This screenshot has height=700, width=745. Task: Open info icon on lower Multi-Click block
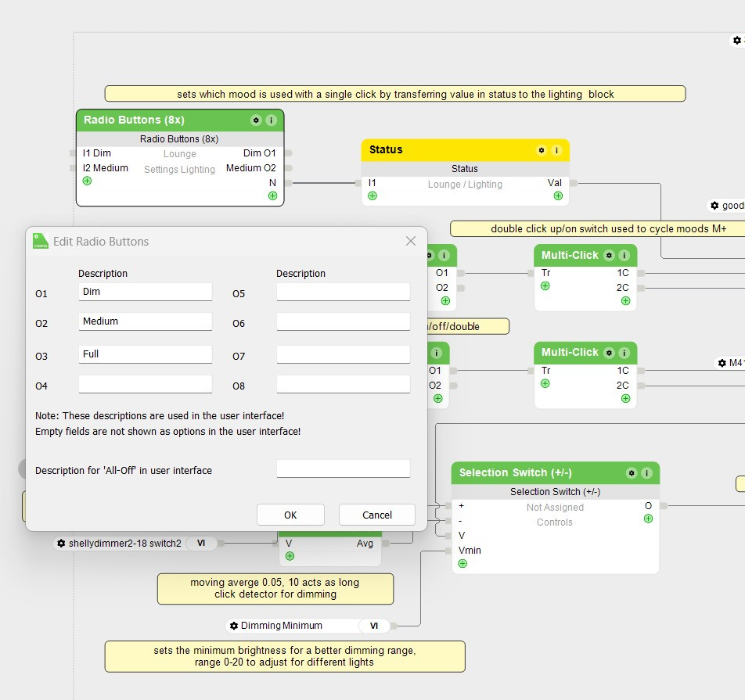pos(624,353)
